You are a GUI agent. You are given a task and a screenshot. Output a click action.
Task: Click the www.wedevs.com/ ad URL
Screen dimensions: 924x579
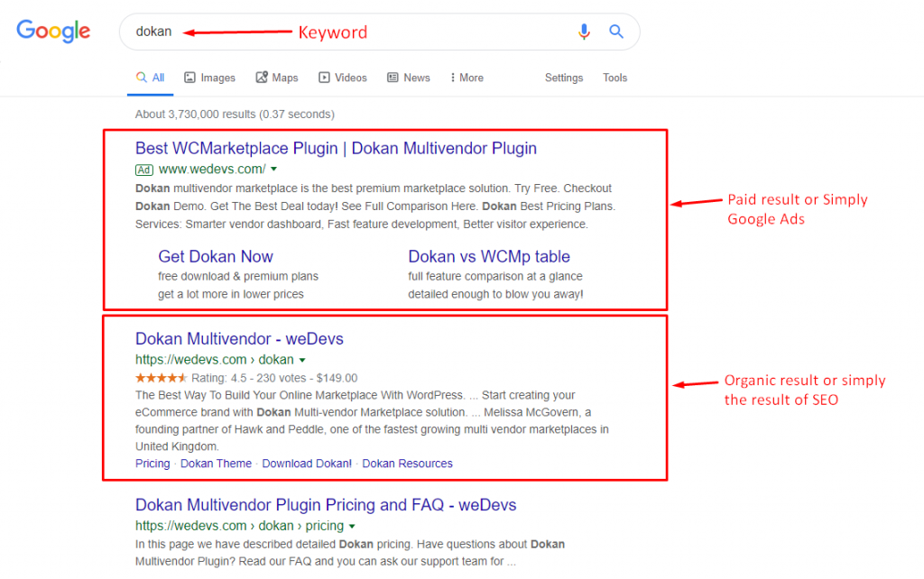212,169
